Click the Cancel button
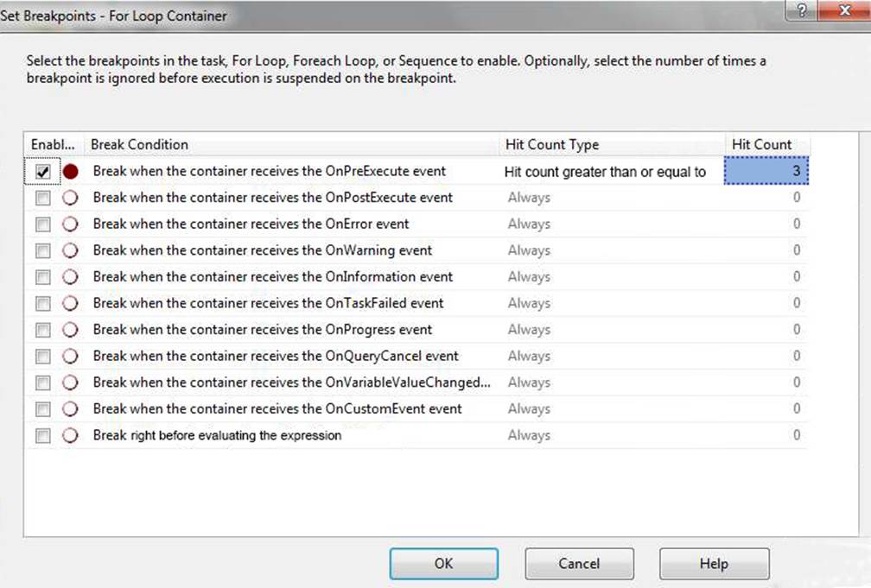The width and height of the screenshot is (871, 588). [579, 563]
